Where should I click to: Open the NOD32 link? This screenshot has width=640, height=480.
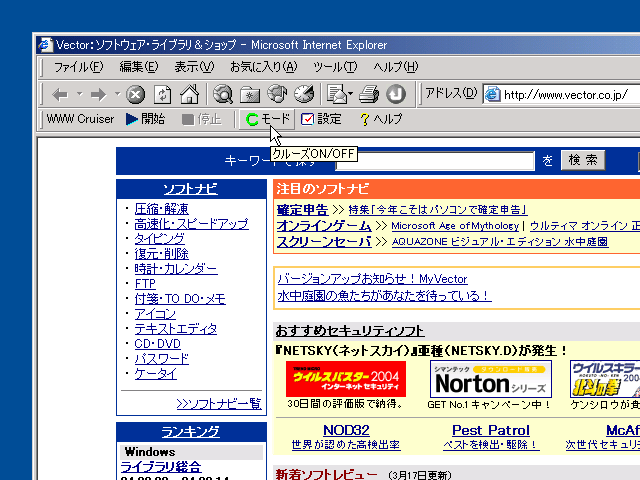(346, 430)
